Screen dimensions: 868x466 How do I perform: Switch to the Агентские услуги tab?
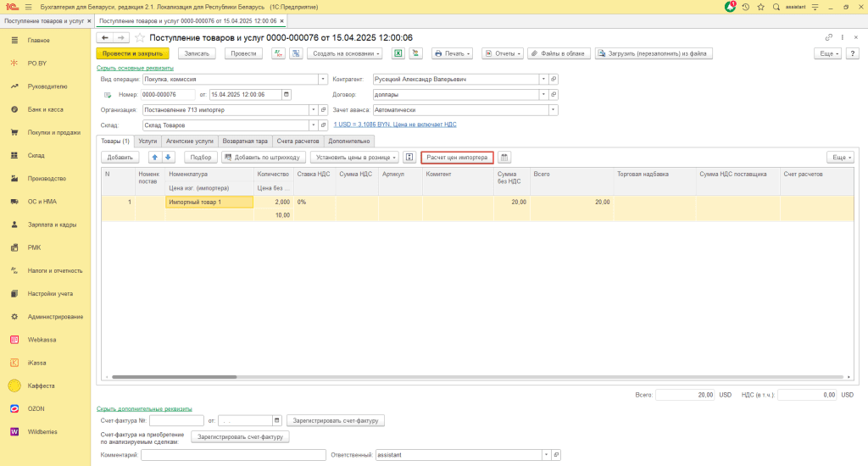click(190, 141)
